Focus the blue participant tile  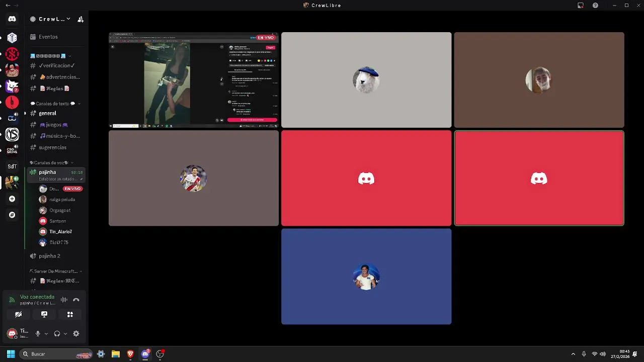coord(366,277)
